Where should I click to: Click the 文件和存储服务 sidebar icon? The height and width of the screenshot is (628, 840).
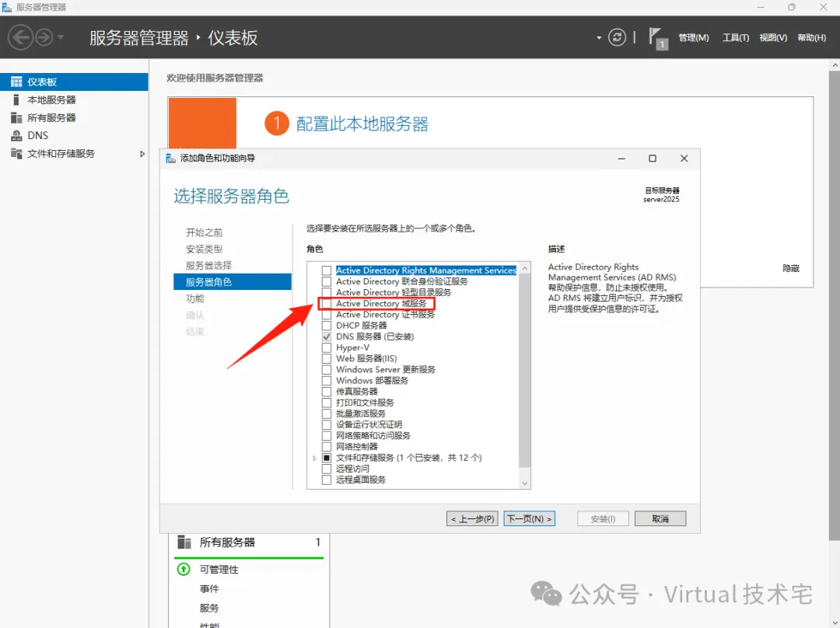coord(16,154)
